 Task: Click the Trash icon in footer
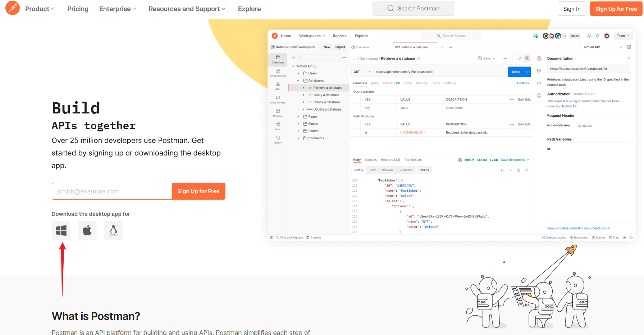click(x=615, y=238)
